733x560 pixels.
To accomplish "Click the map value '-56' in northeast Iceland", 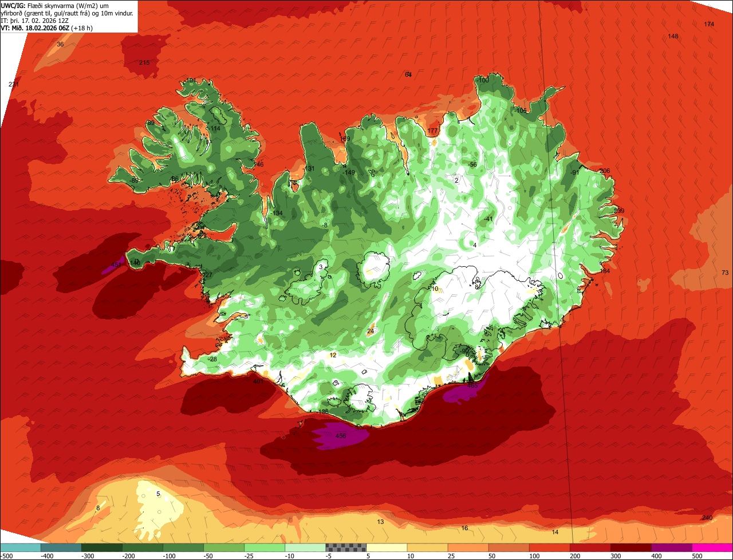I will pyautogui.click(x=472, y=164).
